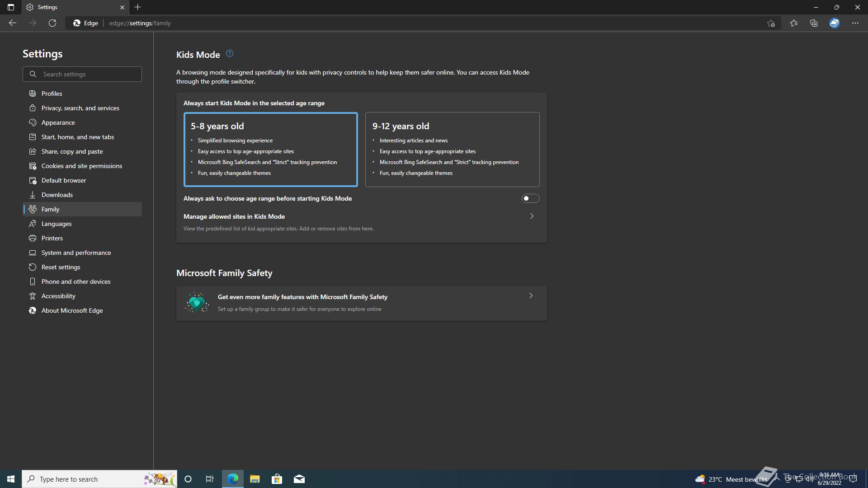This screenshot has height=488, width=868.
Task: Click the address bar URL edge://settings/family
Action: (x=140, y=23)
